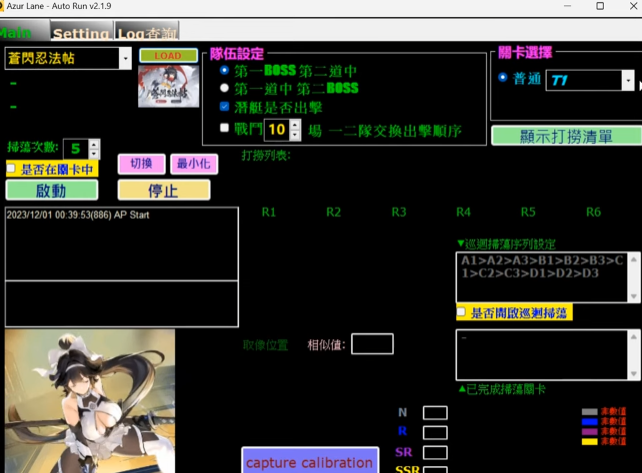
Task: Decrease the 掃蕩次數 stepper value
Action: (94, 154)
